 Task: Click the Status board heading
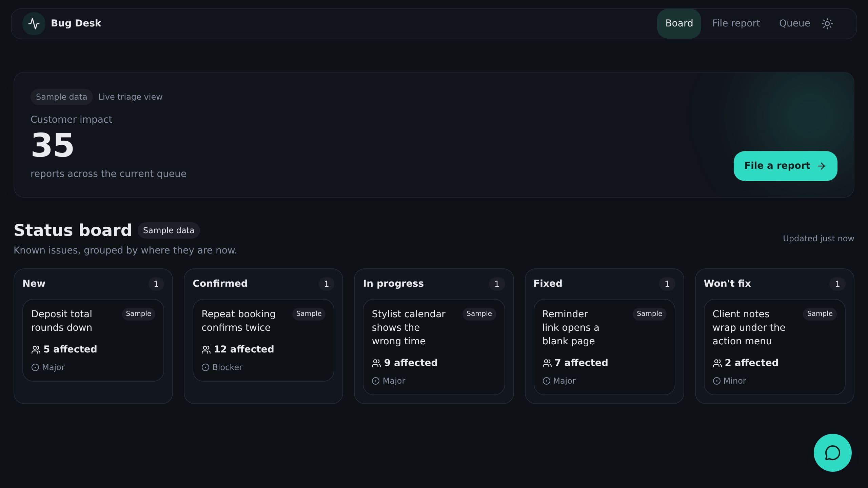tap(73, 230)
